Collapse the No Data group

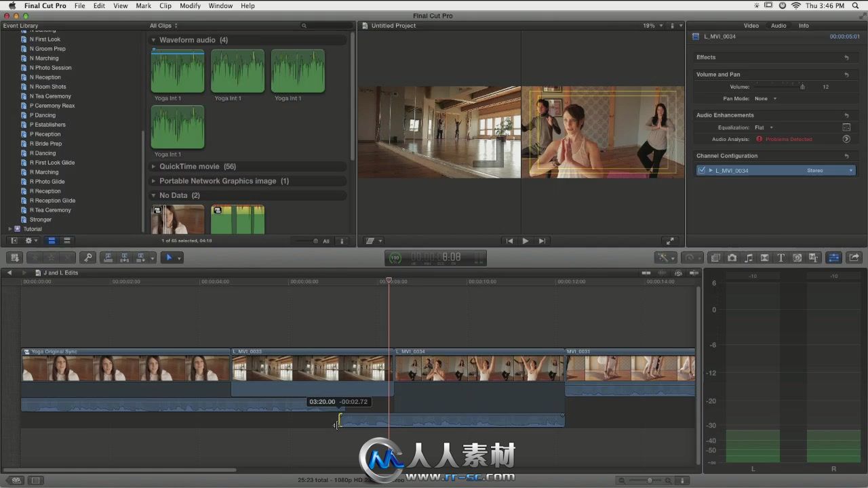pos(153,195)
